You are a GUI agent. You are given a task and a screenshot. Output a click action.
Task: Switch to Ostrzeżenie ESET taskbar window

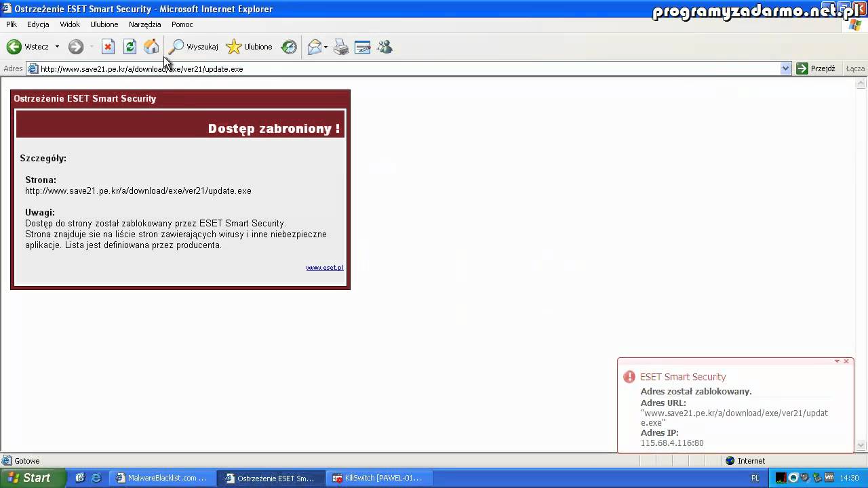coord(271,478)
